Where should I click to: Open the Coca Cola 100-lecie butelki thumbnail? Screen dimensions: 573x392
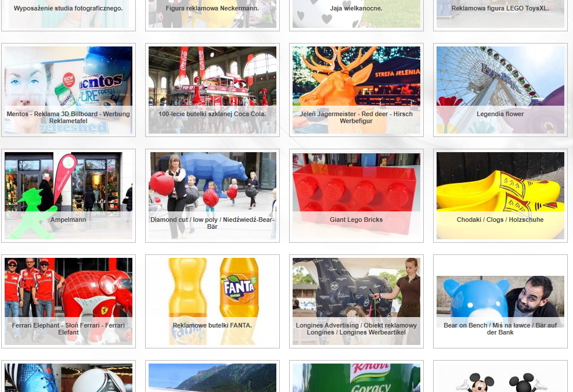pyautogui.click(x=212, y=90)
